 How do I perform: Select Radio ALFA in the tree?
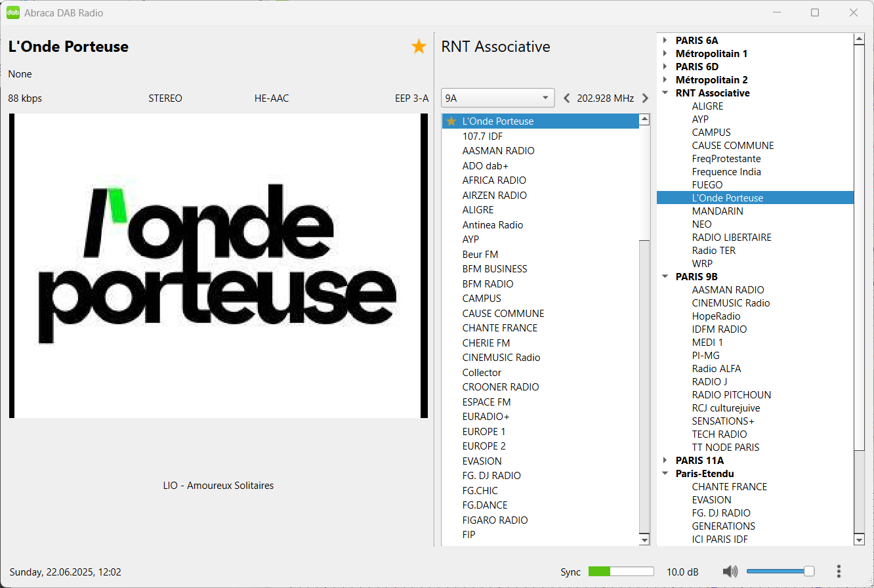(x=717, y=369)
